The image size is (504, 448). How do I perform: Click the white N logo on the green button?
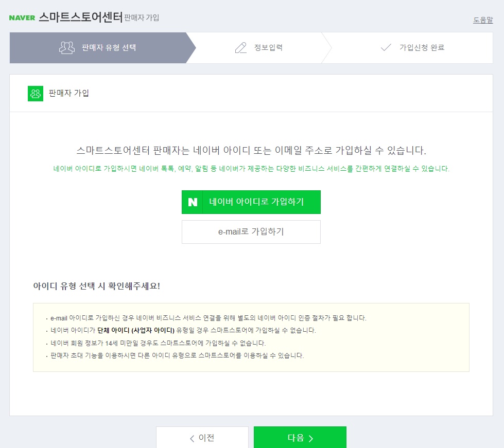pyautogui.click(x=193, y=202)
